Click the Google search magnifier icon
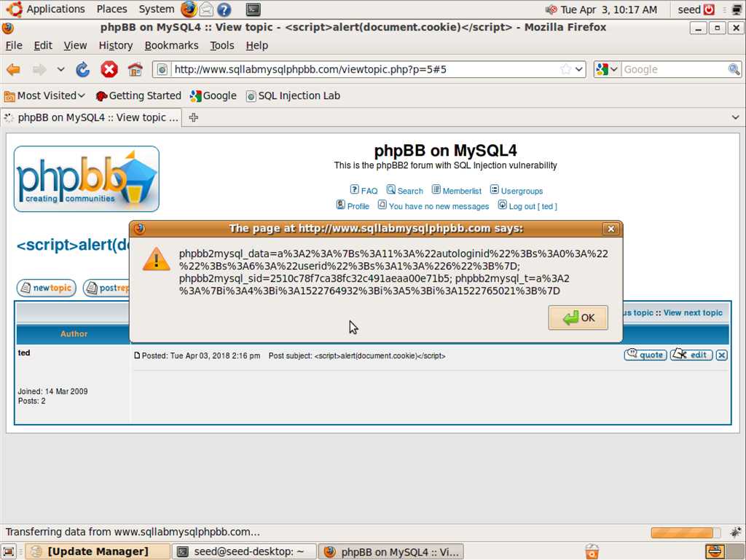The image size is (746, 560). (x=734, y=69)
